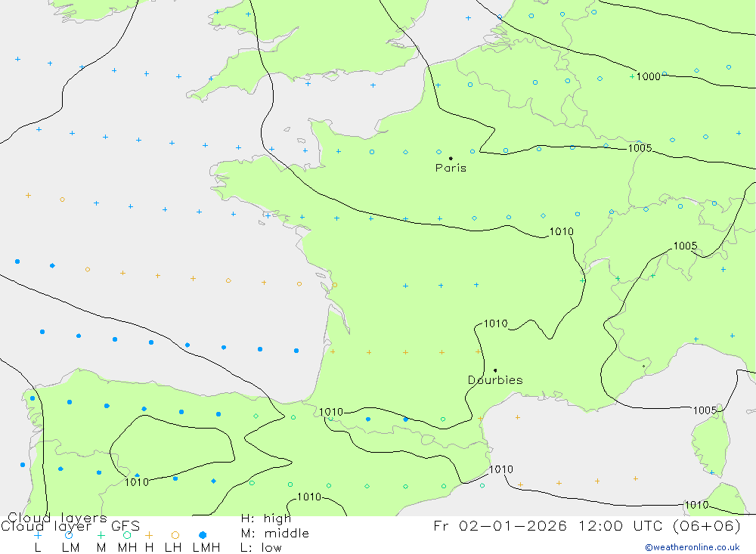
Task: Click the '1000' isobar pressure label
Action: 648,76
